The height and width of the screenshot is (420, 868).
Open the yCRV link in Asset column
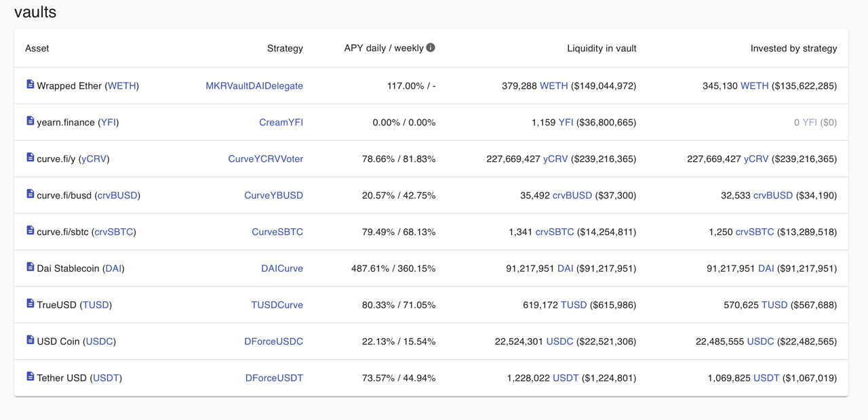pyautogui.click(x=94, y=159)
